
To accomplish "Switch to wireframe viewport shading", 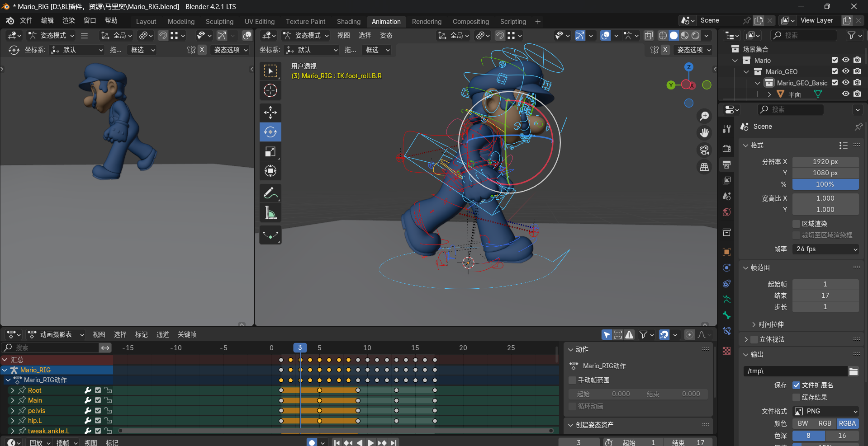I will click(663, 35).
